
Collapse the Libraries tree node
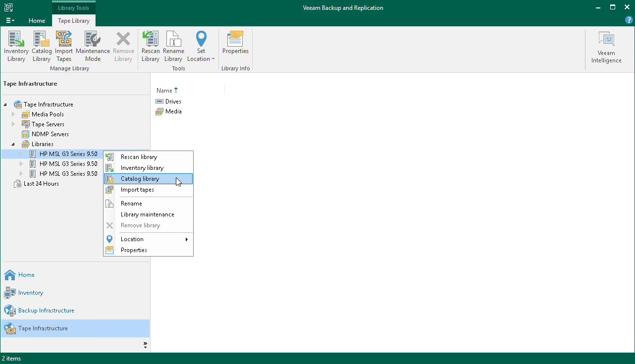(x=13, y=144)
